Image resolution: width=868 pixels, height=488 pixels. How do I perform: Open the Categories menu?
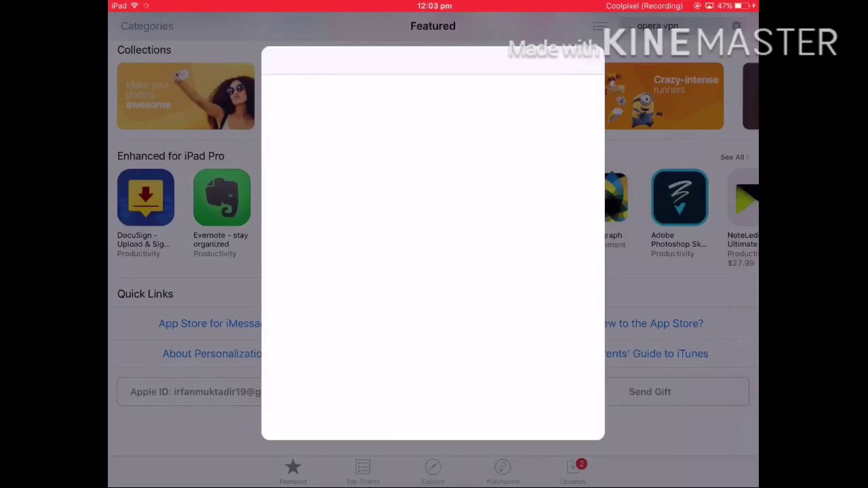[x=146, y=26]
